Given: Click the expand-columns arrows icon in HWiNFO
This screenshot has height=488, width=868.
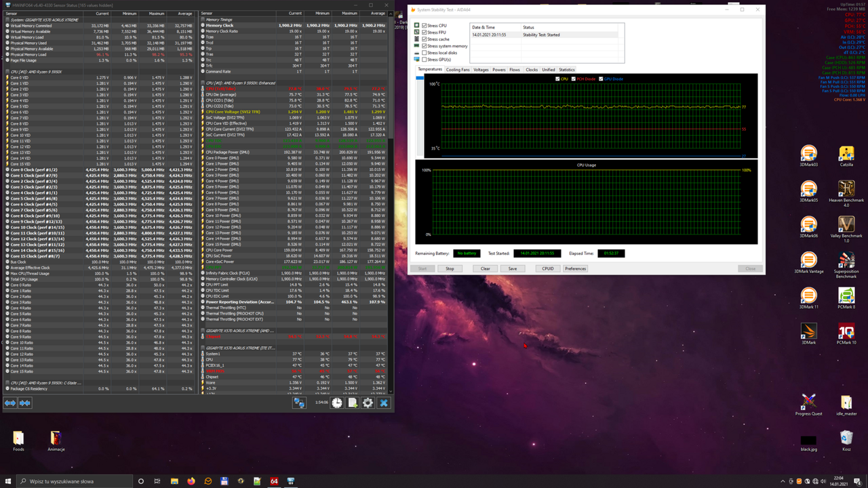Looking at the screenshot, I should point(10,403).
